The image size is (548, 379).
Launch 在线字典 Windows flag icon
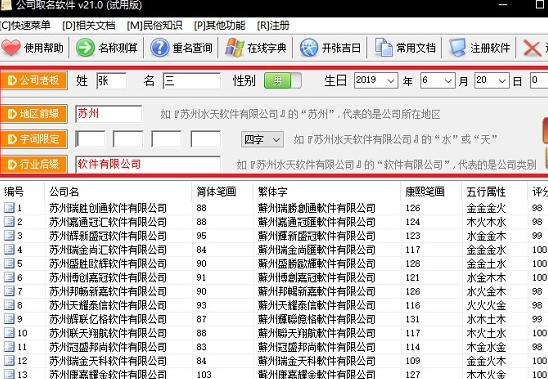point(235,48)
